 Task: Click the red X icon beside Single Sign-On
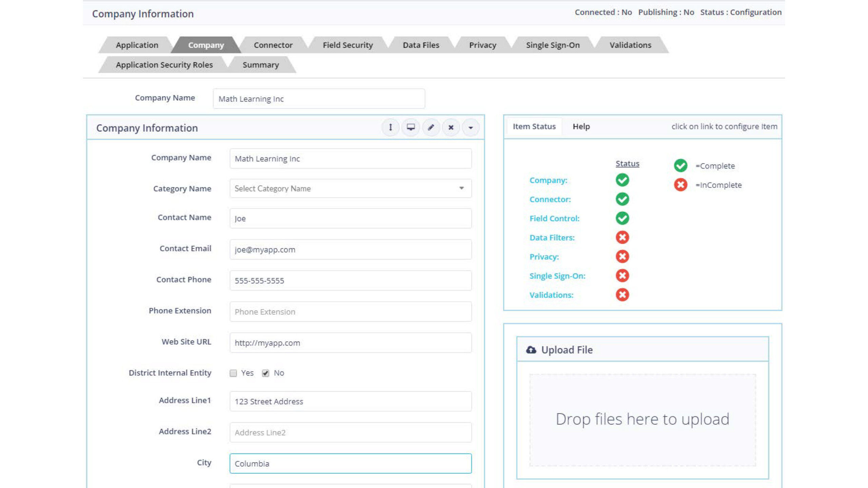(622, 276)
